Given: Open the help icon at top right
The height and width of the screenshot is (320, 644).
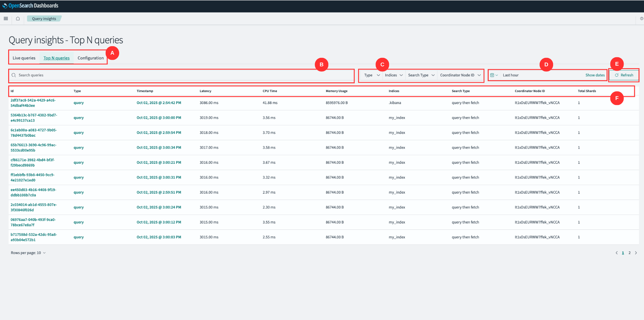Looking at the screenshot, I should (x=641, y=19).
